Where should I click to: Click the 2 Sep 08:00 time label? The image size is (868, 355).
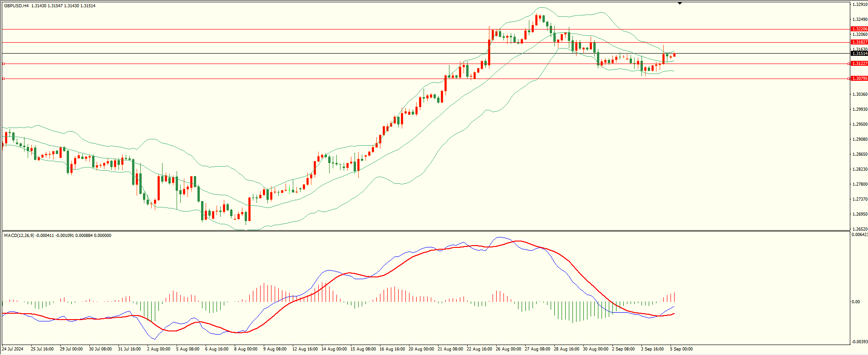(623, 349)
